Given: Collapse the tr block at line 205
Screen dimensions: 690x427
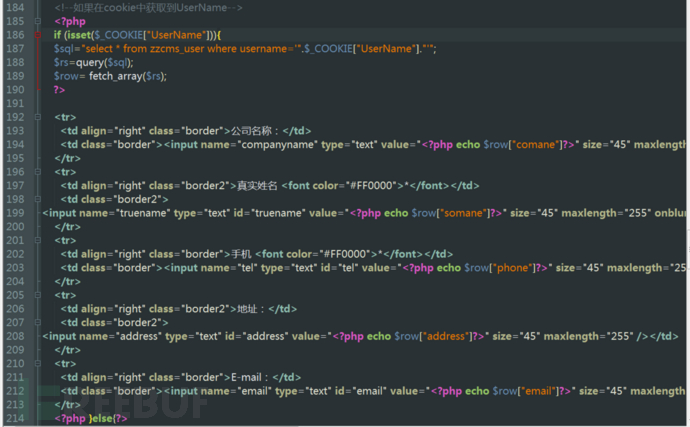Looking at the screenshot, I should (x=38, y=295).
